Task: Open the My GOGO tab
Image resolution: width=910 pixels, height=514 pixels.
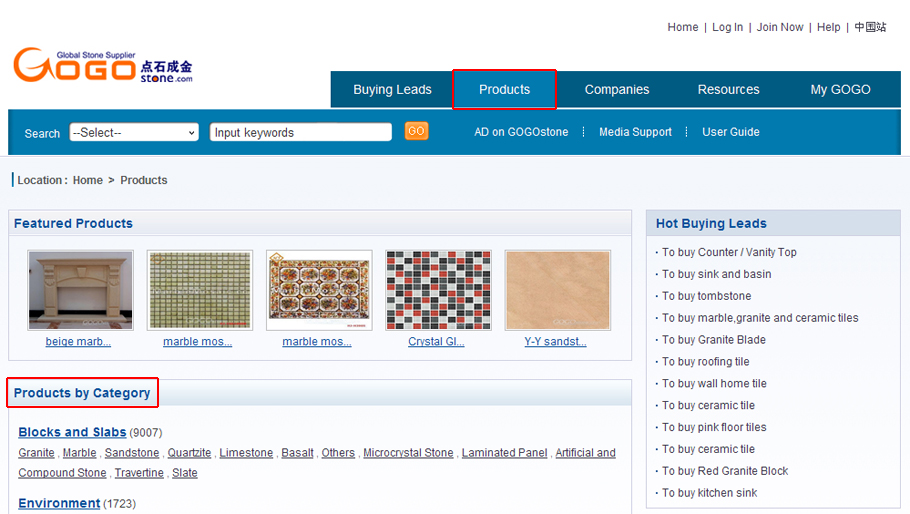Action: click(x=840, y=90)
